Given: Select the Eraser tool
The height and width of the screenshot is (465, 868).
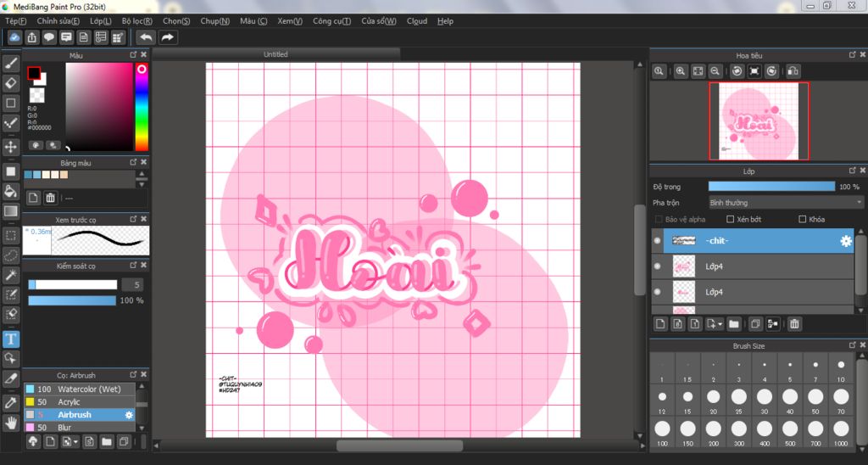Looking at the screenshot, I should 10,83.
